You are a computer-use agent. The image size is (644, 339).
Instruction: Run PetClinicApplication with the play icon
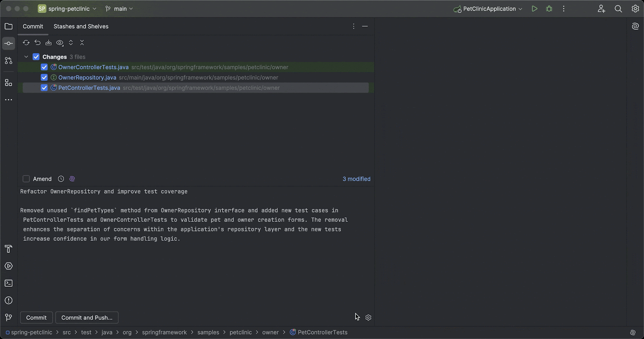click(x=535, y=8)
